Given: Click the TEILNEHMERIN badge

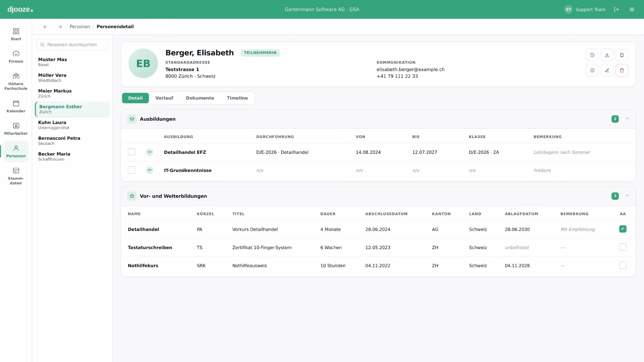Looking at the screenshot, I should tap(260, 53).
